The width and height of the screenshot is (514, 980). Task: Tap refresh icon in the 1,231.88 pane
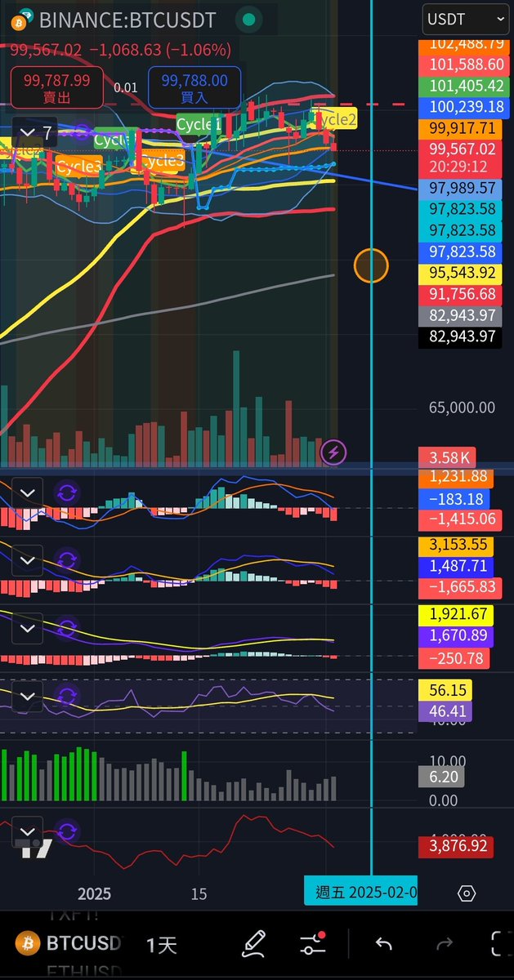point(67,492)
